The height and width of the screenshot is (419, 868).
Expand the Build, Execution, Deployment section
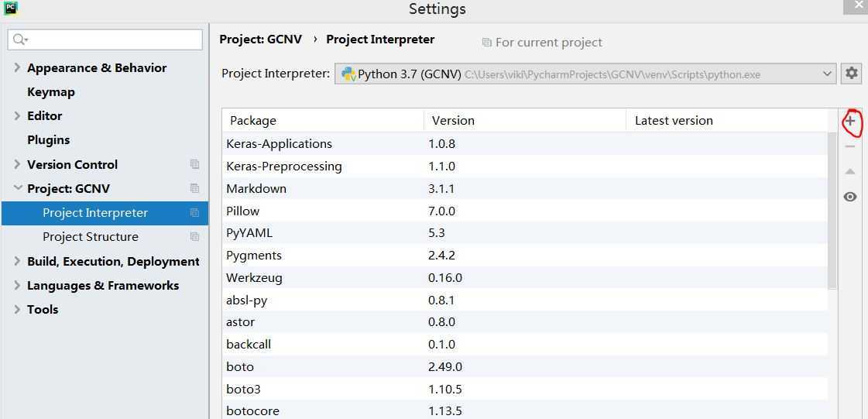(17, 261)
